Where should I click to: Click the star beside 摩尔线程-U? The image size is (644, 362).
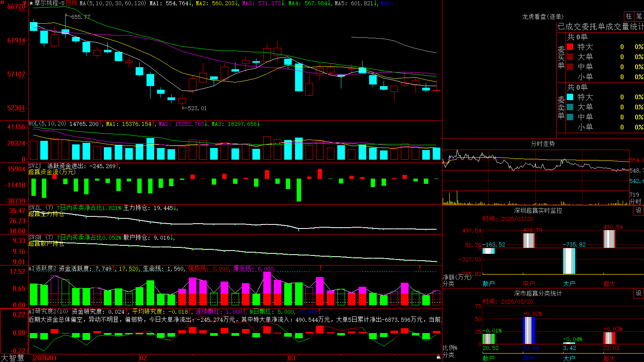[31, 3]
